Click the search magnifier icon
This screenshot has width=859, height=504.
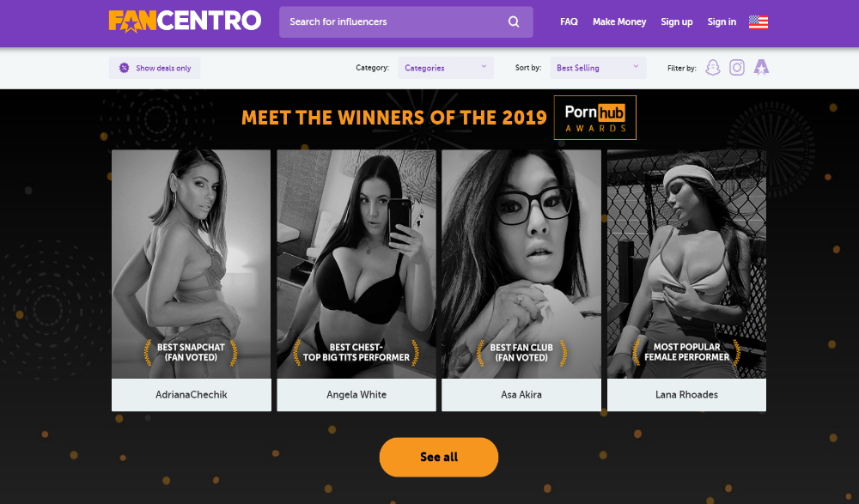[514, 22]
